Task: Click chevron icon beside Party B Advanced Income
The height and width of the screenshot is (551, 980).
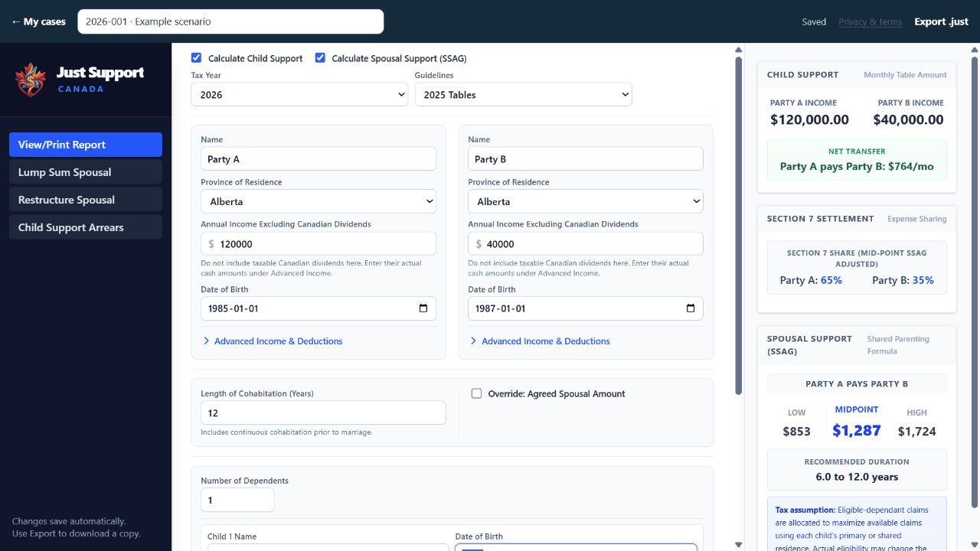Action: click(473, 341)
